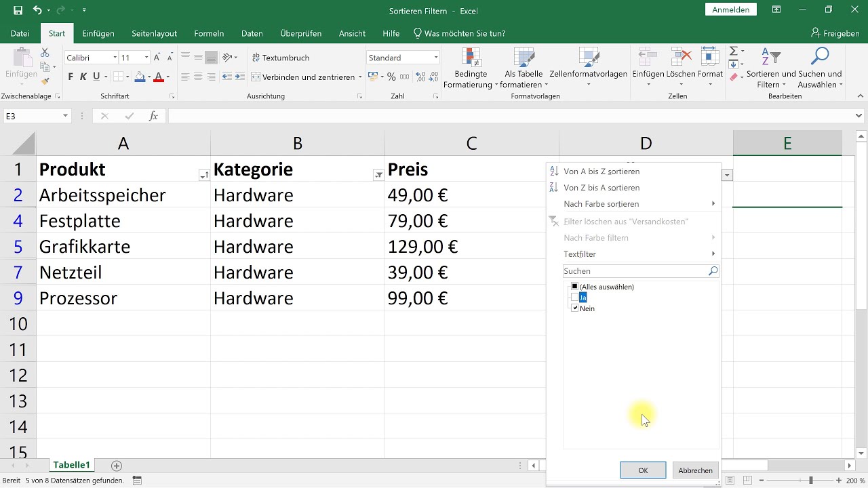This screenshot has width=868, height=488.
Task: Apply percent style with % icon
Action: (x=391, y=77)
